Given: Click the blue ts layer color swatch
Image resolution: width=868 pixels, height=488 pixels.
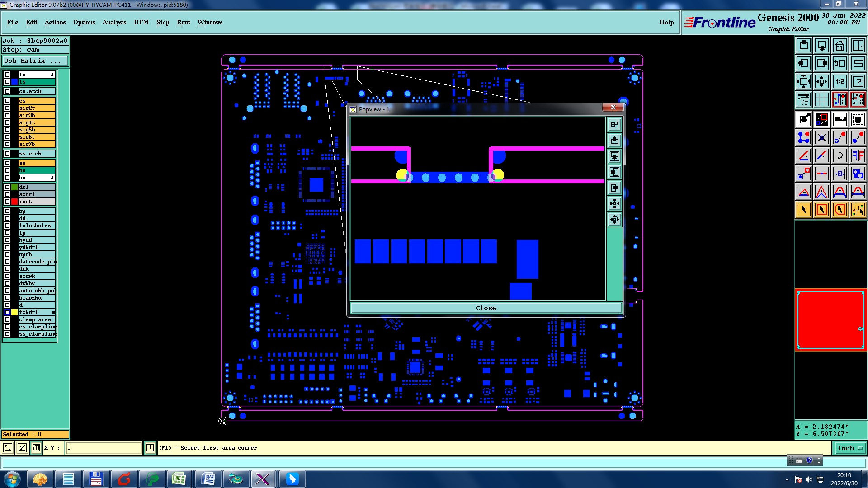Looking at the screenshot, I should tap(14, 82).
